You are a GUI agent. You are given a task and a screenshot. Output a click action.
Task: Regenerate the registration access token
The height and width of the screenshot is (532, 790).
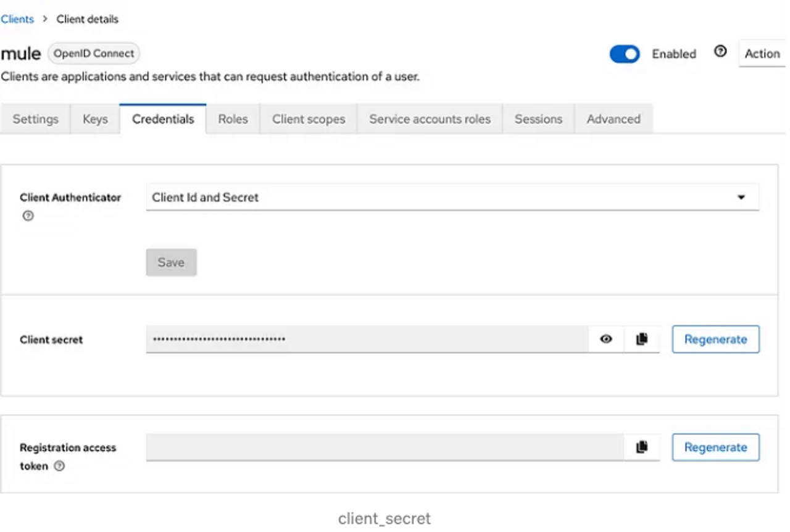point(715,447)
